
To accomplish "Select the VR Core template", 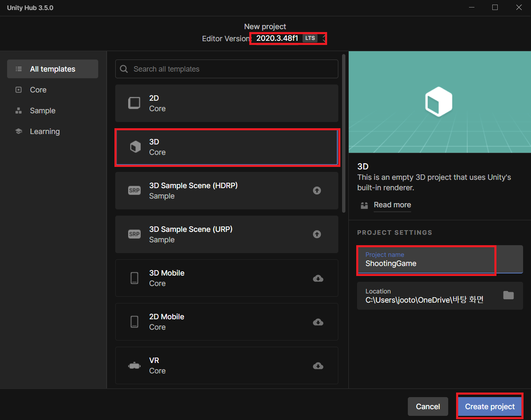I will (x=226, y=365).
